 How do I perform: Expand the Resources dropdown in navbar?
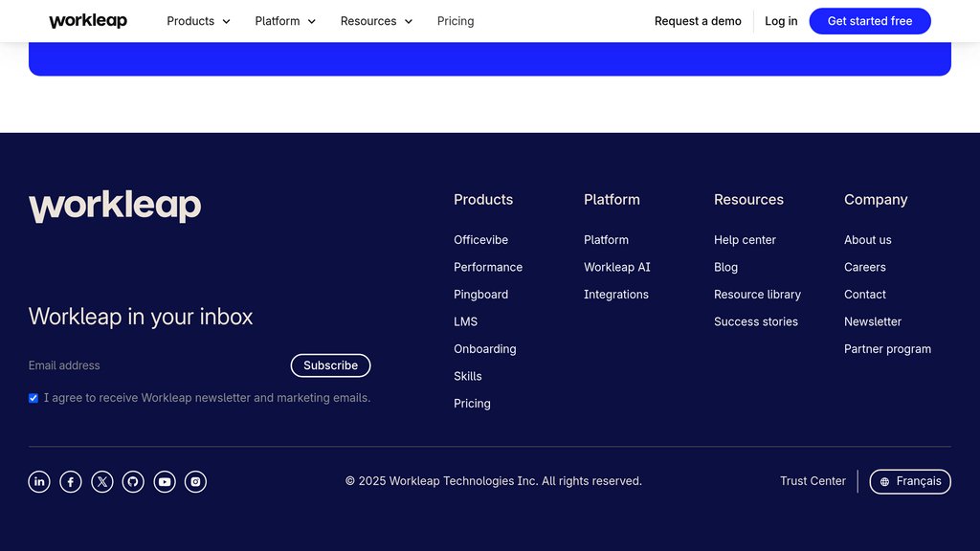tap(376, 21)
